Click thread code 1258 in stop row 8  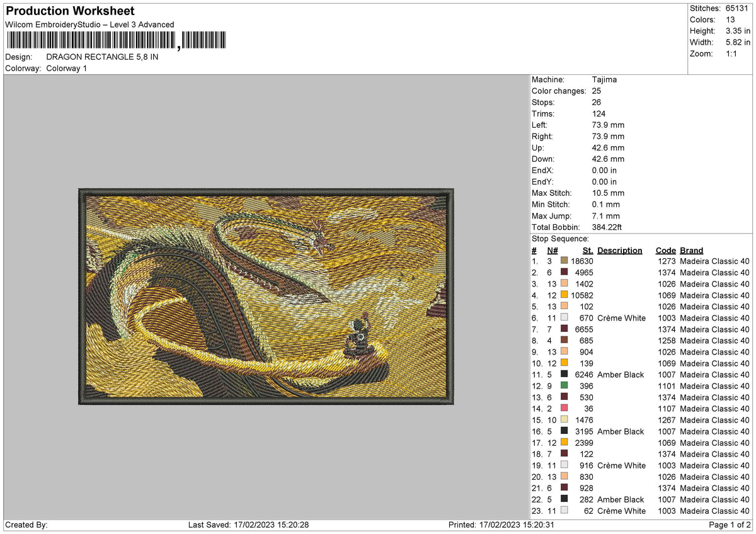[667, 340]
